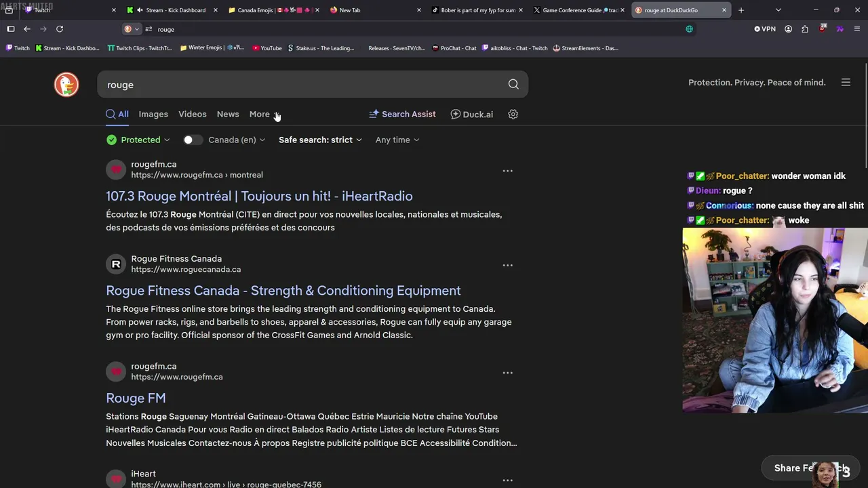
Task: Click the browser forward arrow
Action: (x=43, y=29)
